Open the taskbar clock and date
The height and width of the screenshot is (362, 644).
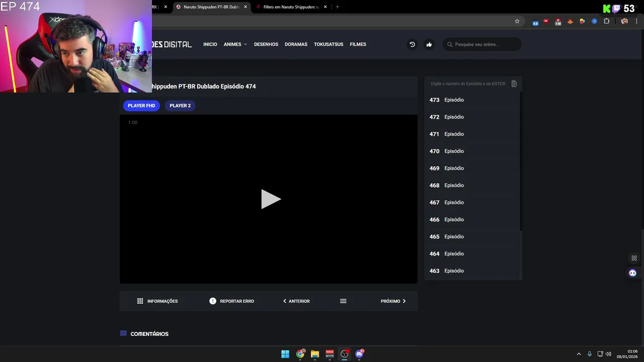[x=627, y=354]
